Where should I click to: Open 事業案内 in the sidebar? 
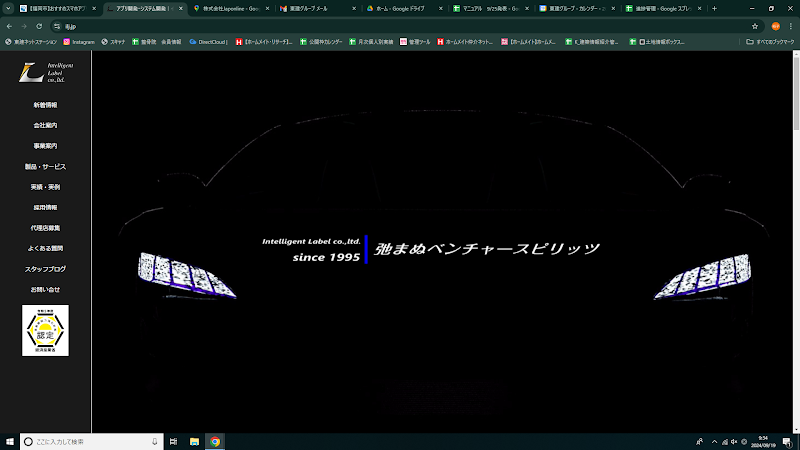pos(45,146)
